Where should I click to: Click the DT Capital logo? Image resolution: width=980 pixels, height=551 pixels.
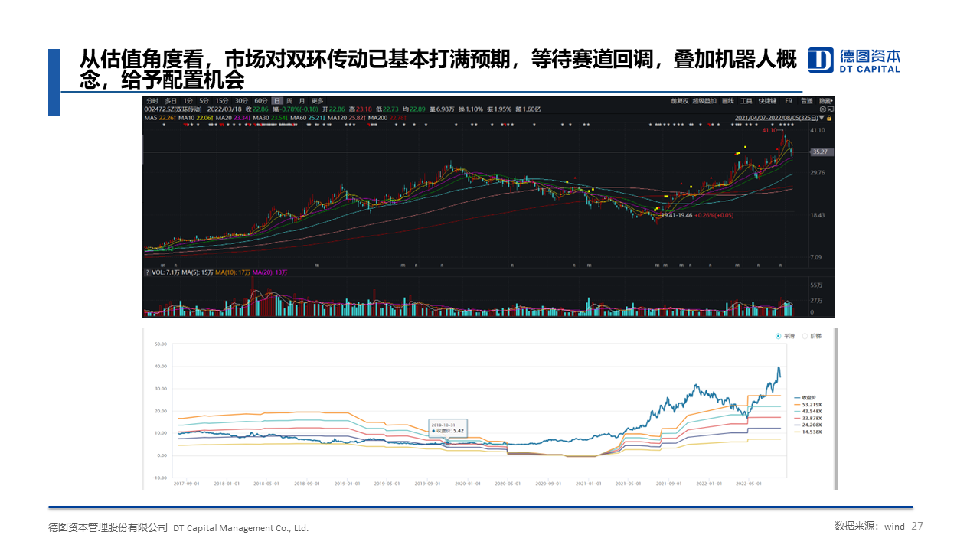(854, 60)
